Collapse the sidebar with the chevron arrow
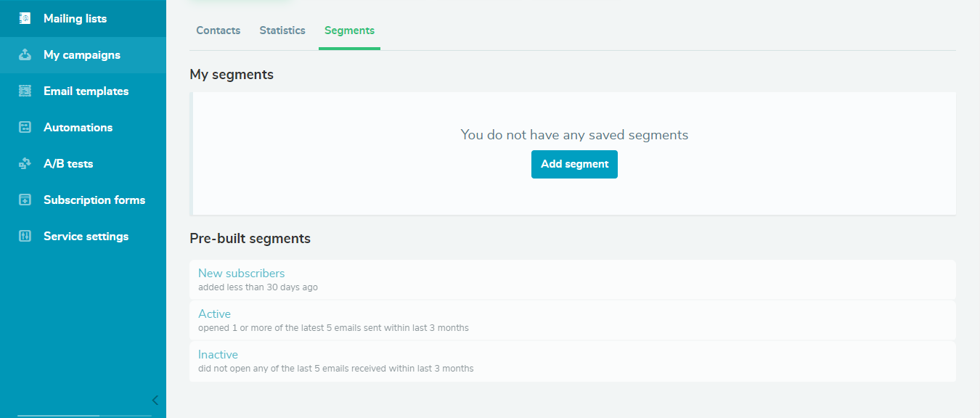 [155, 400]
